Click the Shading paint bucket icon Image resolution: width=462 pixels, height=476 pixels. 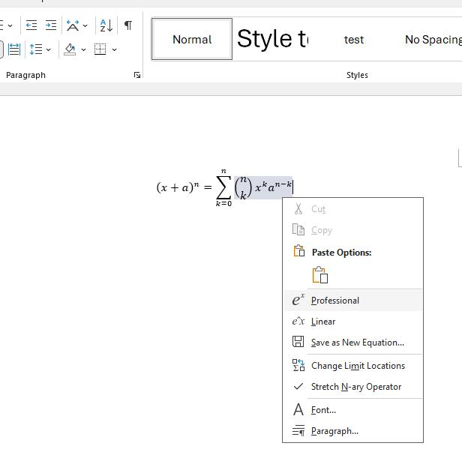pyautogui.click(x=70, y=49)
